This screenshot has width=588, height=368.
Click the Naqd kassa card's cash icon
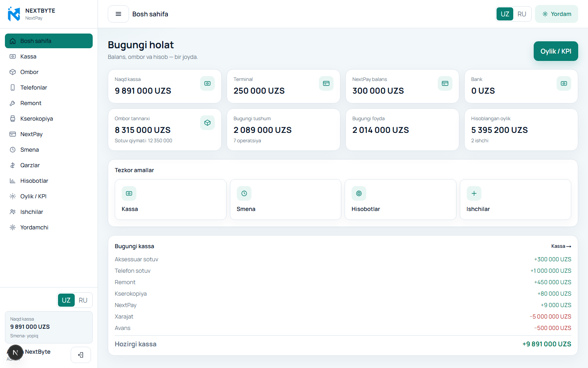pos(207,83)
